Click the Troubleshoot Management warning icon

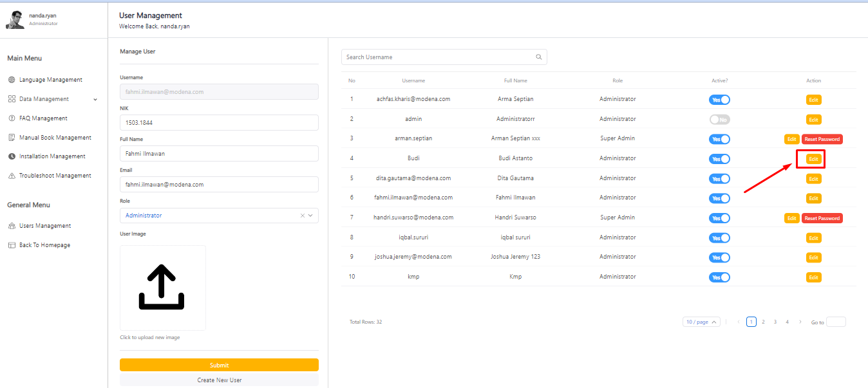(12, 176)
